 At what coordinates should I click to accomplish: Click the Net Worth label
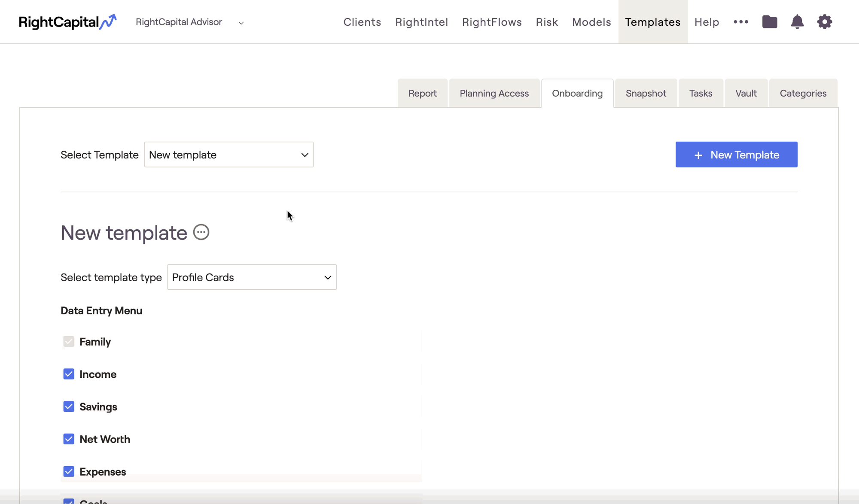[105, 439]
